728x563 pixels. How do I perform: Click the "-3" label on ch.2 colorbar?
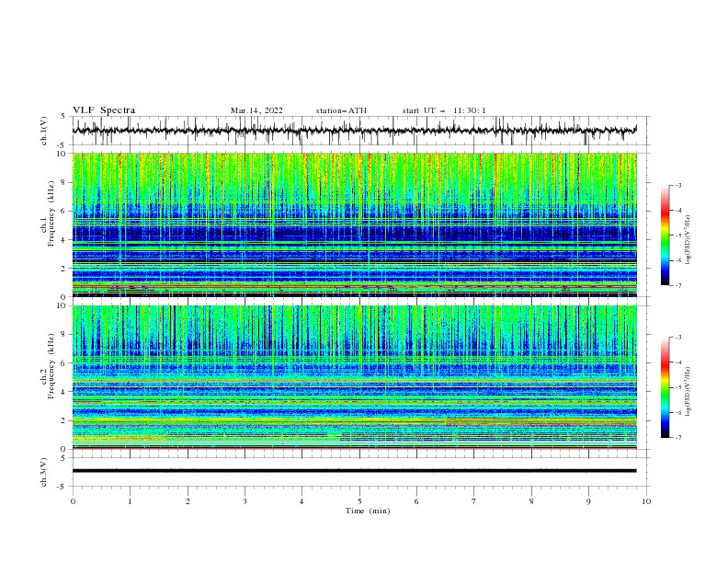coord(677,338)
